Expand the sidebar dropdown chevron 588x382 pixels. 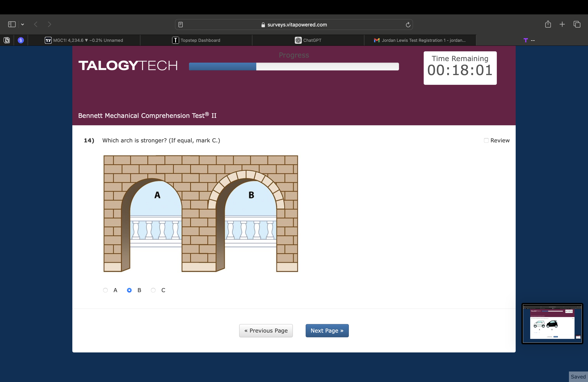[23, 24]
